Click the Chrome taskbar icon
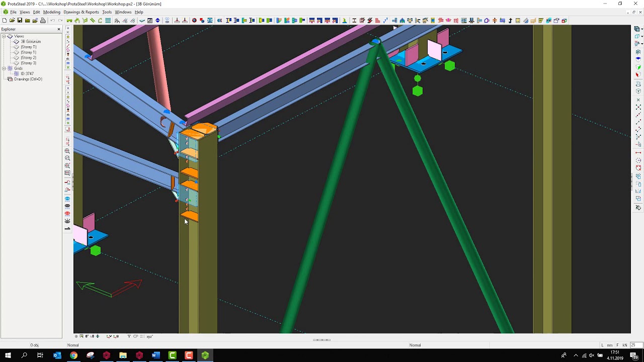The image size is (644, 362). pos(73,355)
